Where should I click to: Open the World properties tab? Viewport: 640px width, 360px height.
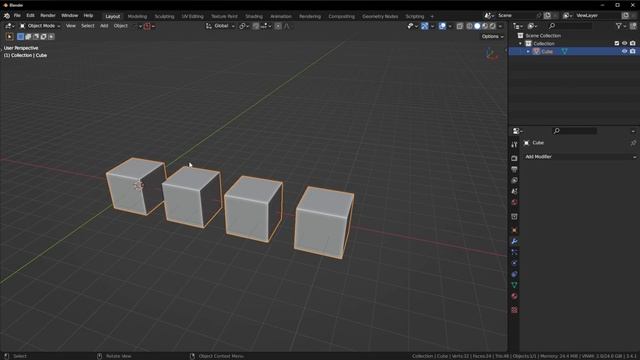514,202
